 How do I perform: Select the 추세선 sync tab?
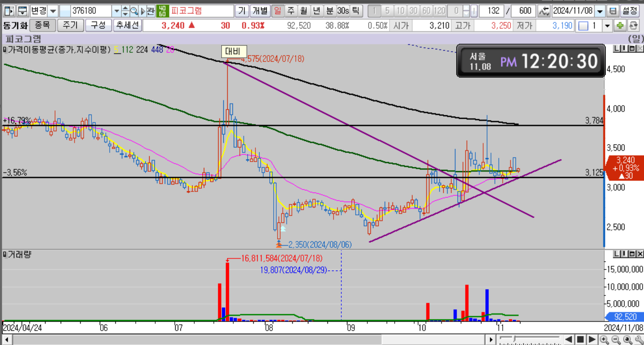127,26
